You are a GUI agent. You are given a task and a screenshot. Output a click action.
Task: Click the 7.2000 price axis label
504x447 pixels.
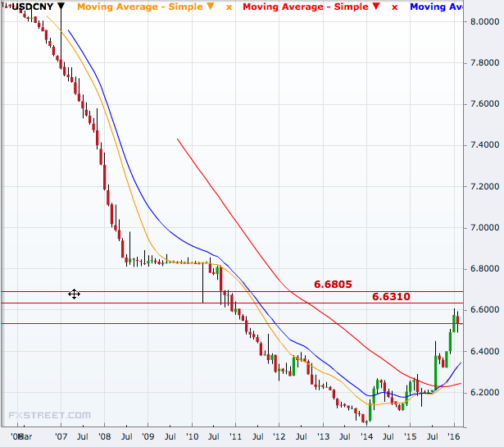click(x=484, y=186)
